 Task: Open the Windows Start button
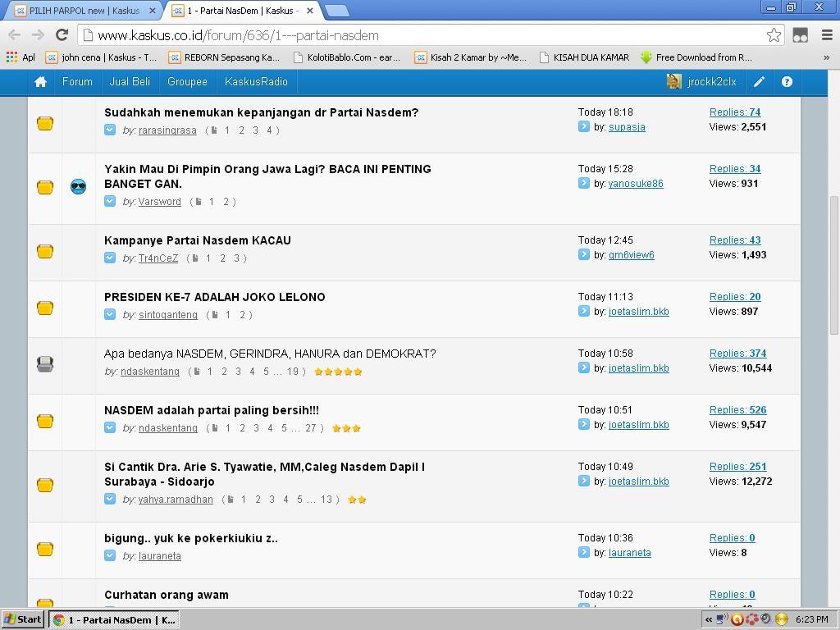(x=23, y=619)
